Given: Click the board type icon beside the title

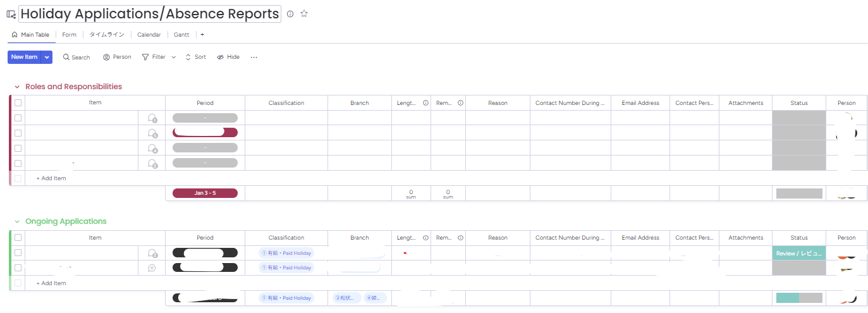Looking at the screenshot, I should coord(11,14).
